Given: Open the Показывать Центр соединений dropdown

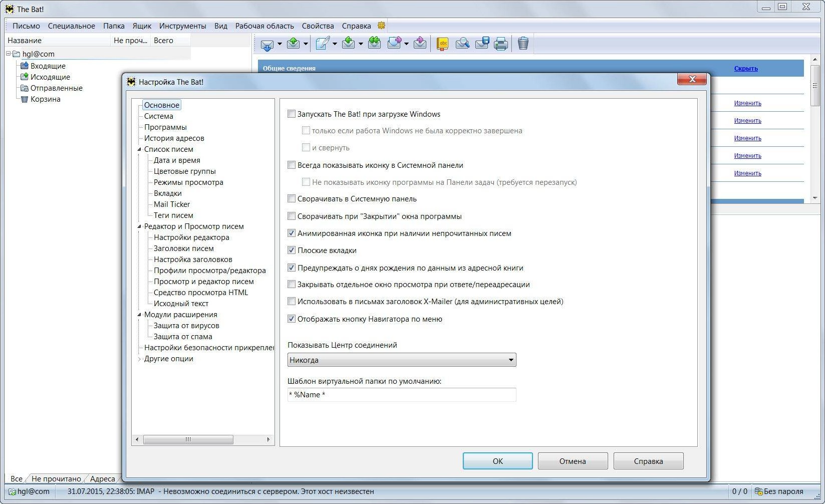Looking at the screenshot, I should tap(402, 360).
